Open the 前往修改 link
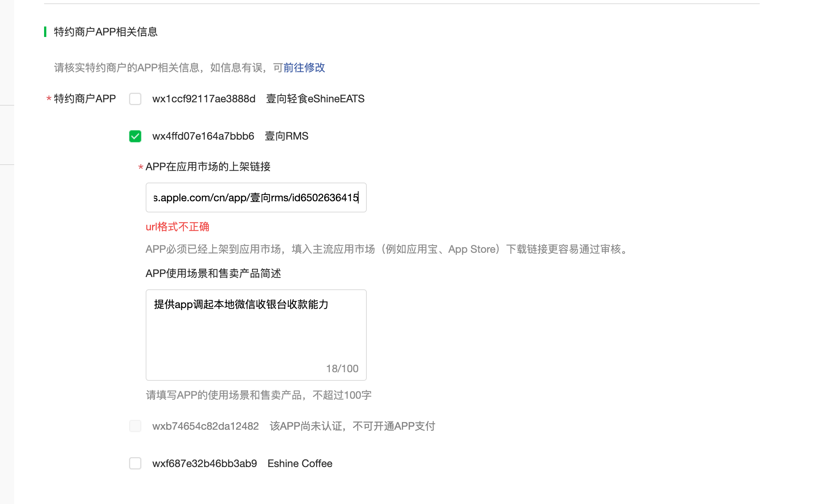The width and height of the screenshot is (821, 504). tap(304, 68)
